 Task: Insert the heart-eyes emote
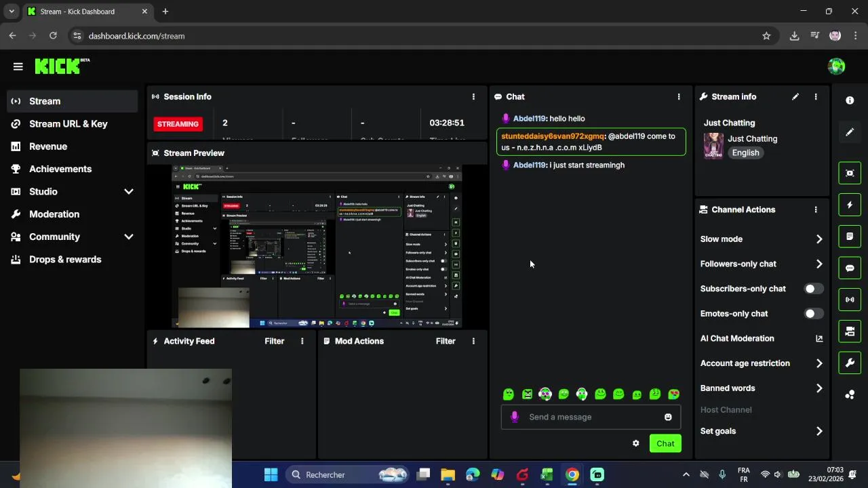pos(673,394)
